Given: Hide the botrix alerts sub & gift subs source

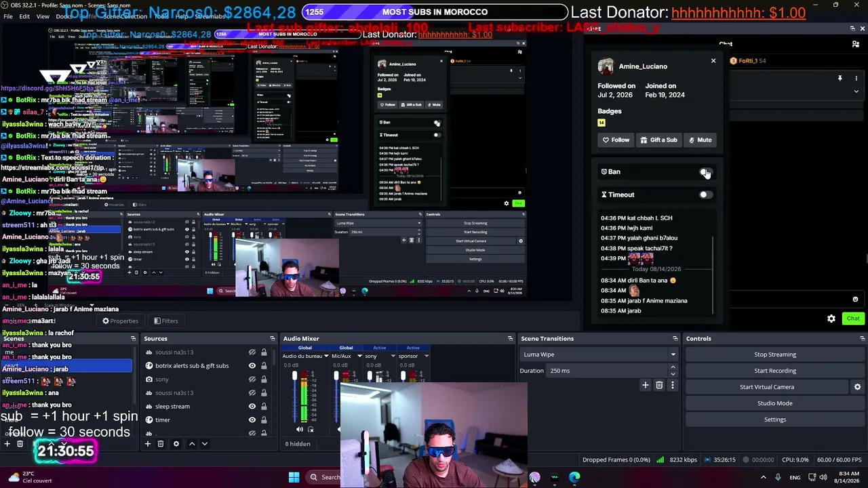Looking at the screenshot, I should click(x=252, y=366).
